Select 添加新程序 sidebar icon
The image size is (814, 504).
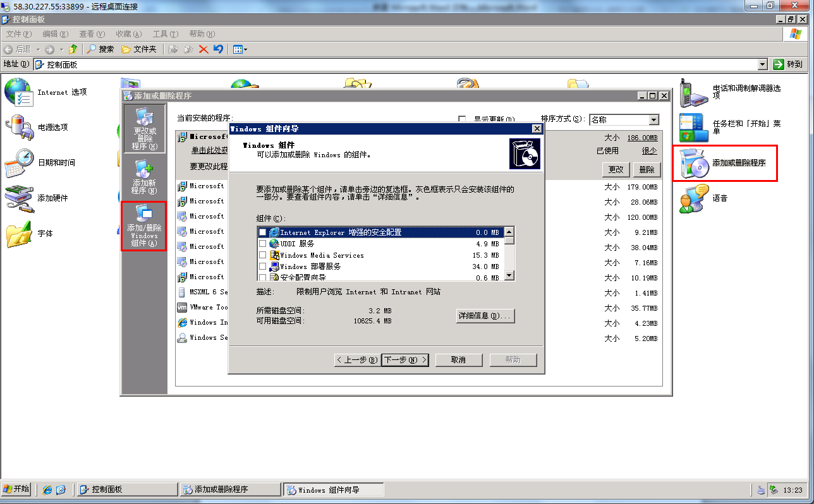click(x=144, y=177)
